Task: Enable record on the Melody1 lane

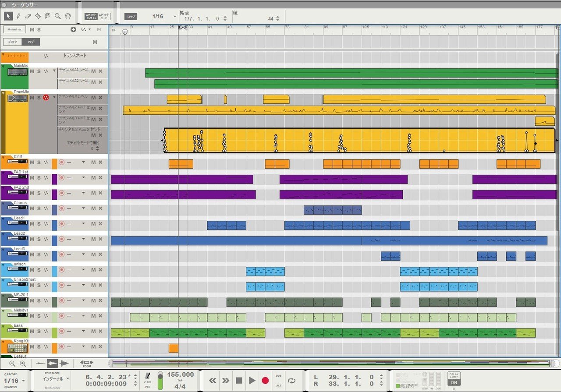Action: pos(61,316)
